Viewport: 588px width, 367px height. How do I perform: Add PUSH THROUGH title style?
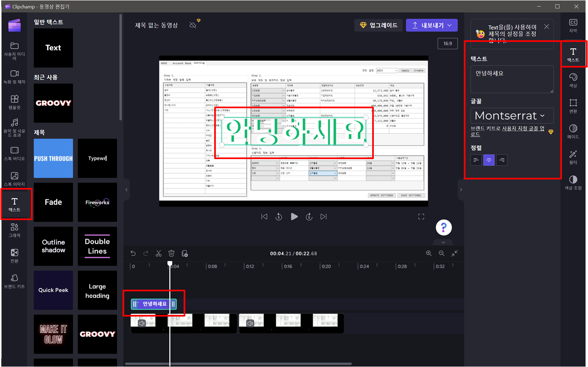pos(53,158)
